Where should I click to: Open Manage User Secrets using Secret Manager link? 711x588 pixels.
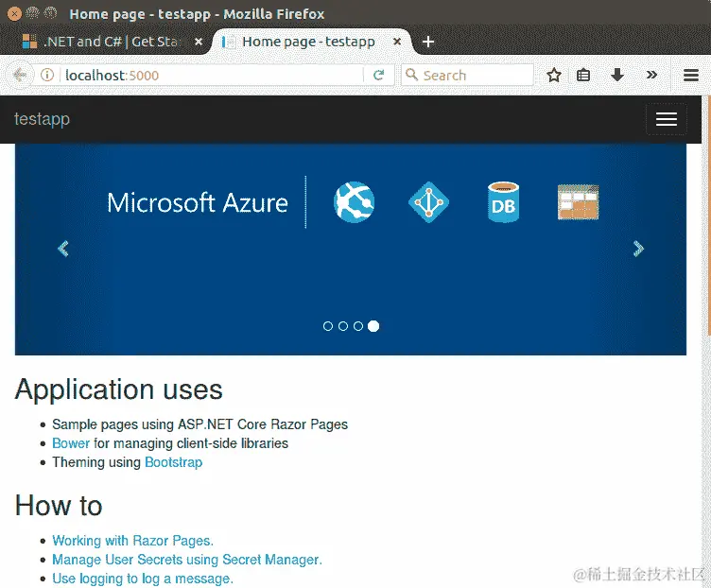pyautogui.click(x=187, y=560)
